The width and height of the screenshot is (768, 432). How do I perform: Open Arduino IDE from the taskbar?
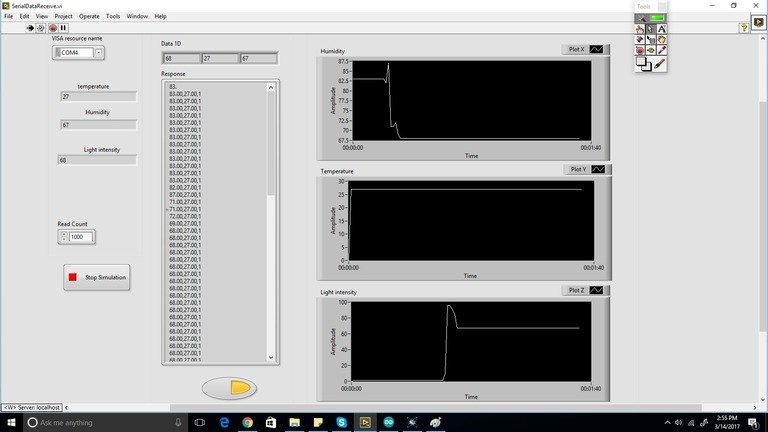[x=388, y=422]
